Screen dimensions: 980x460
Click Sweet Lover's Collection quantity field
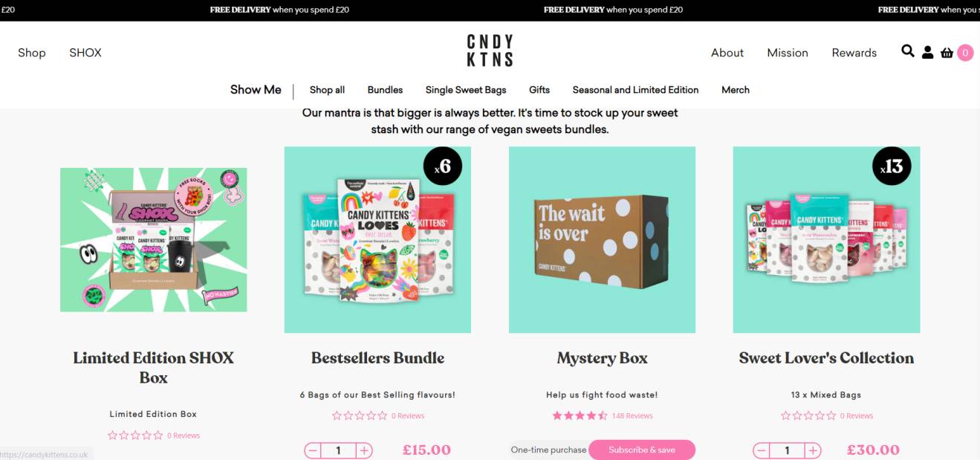[788, 450]
